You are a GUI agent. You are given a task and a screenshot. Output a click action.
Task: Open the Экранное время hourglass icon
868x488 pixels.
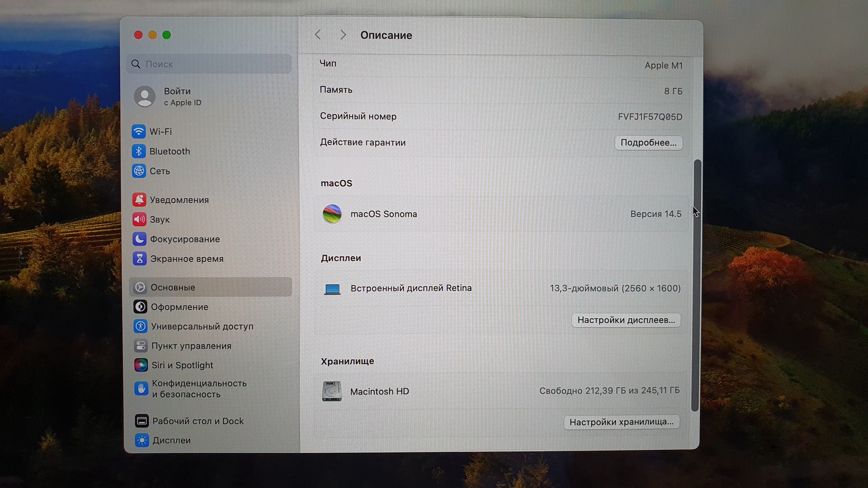coord(139,258)
